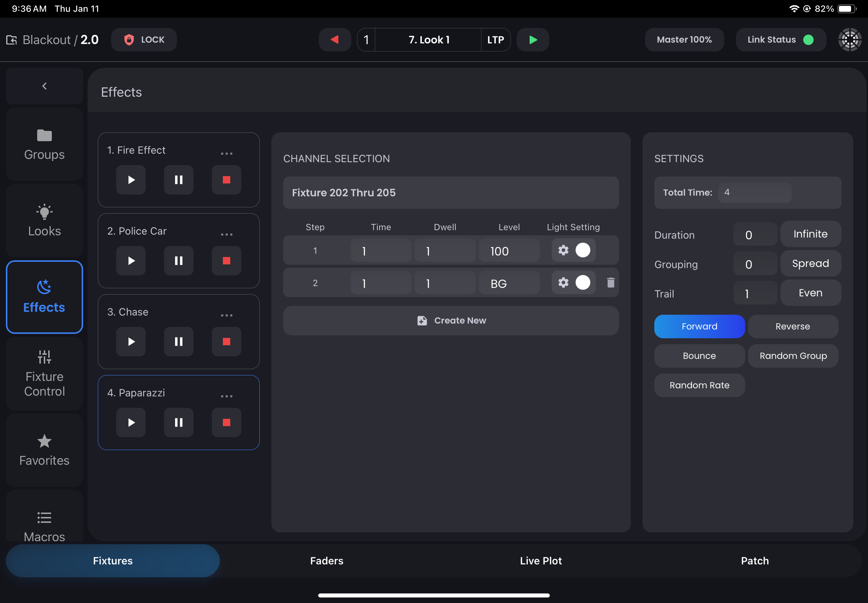Collapse the left sidebar with the chevron
Viewport: 868px width, 603px height.
(44, 86)
